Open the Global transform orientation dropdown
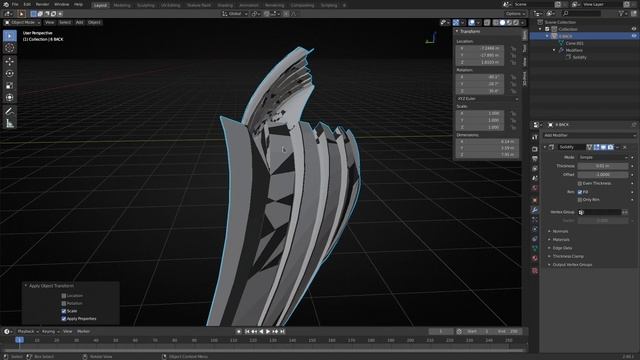Screen dimensions: 640x360 tap(235, 14)
